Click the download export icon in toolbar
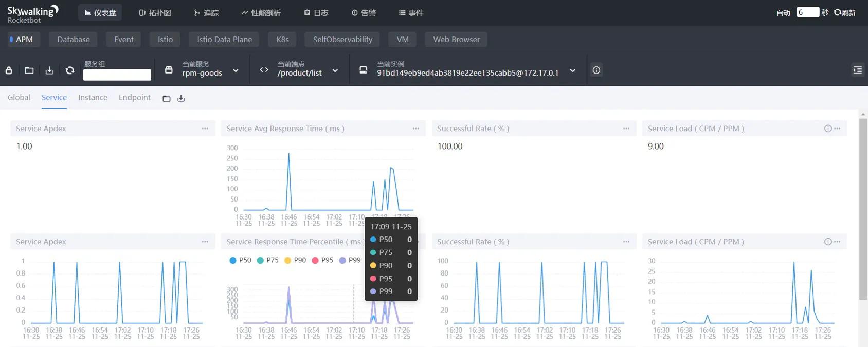Screen dimensions: 868x347 [49, 70]
